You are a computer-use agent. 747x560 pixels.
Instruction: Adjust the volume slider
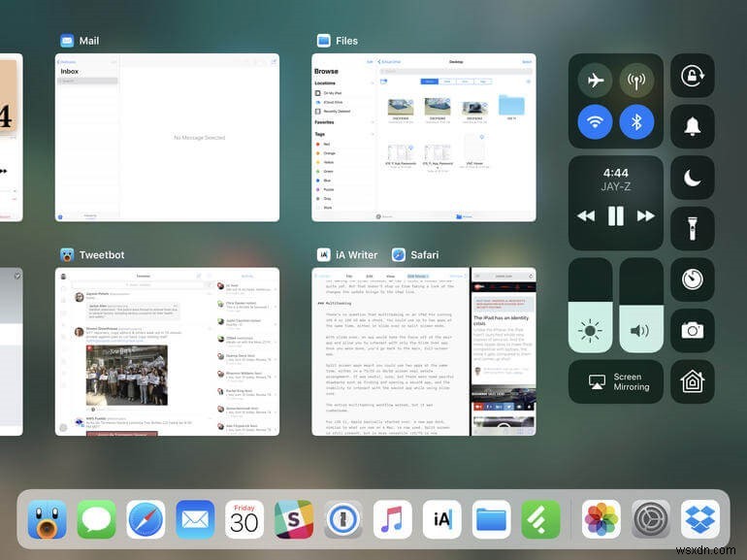coord(641,305)
